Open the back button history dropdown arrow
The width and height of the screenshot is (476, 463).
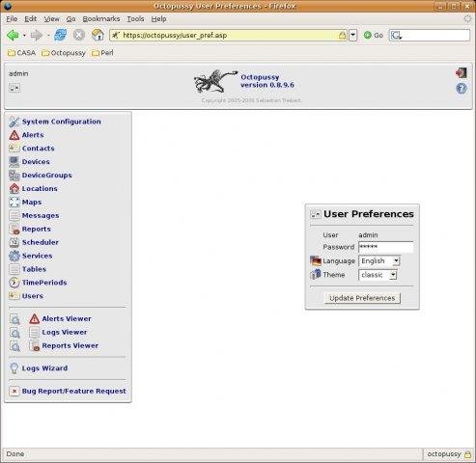coord(24,35)
